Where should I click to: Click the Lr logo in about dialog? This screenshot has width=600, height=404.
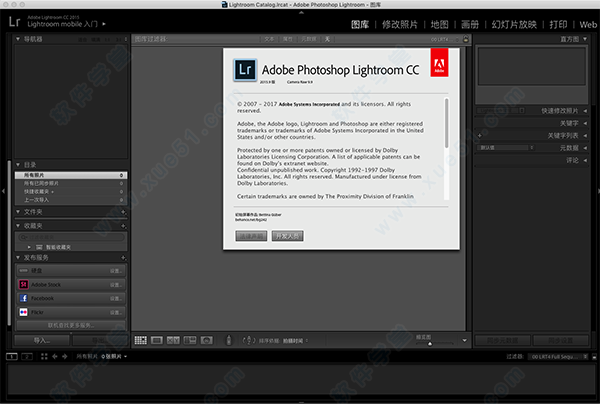pos(245,70)
